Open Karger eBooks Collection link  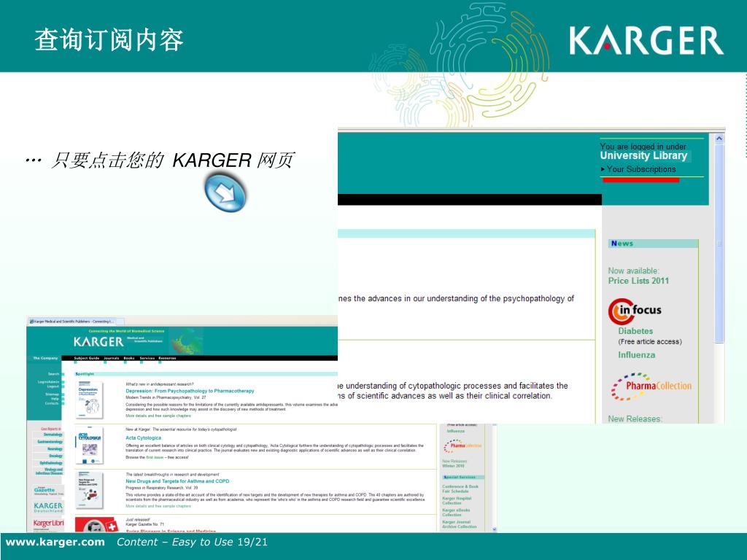point(456,513)
